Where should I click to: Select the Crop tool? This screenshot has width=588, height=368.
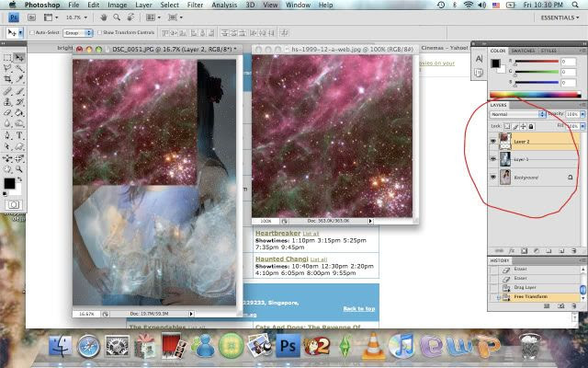[x=7, y=79]
